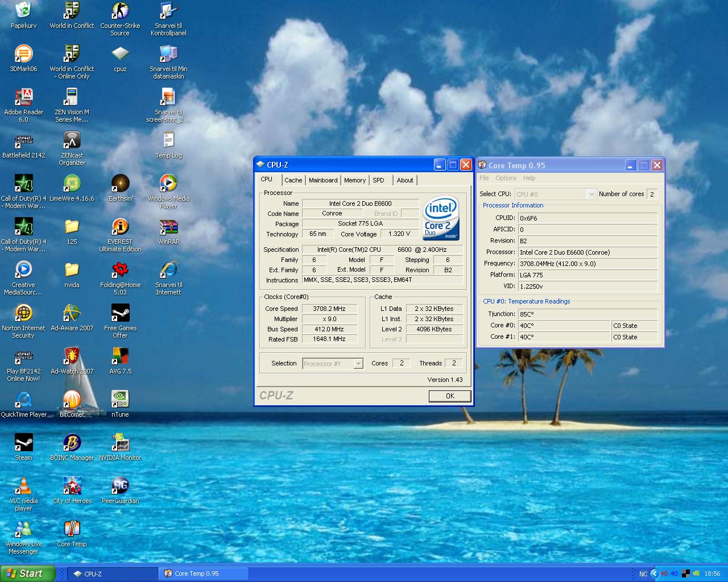
Task: Click the Frequency field in Core Temp
Action: [587, 264]
